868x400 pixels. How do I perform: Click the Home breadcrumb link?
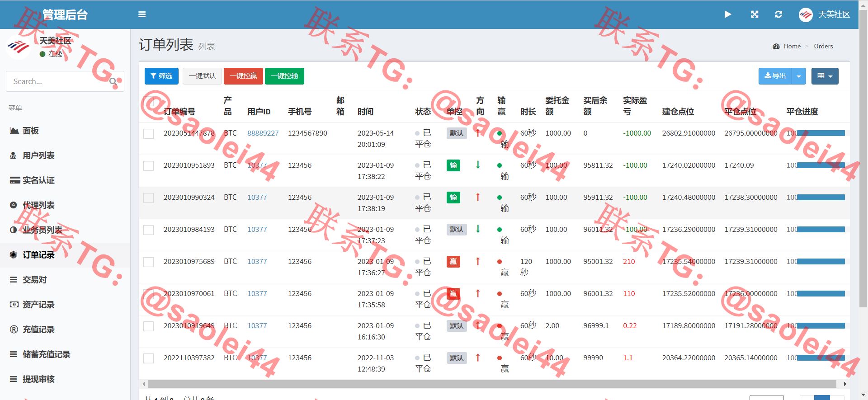[792, 46]
